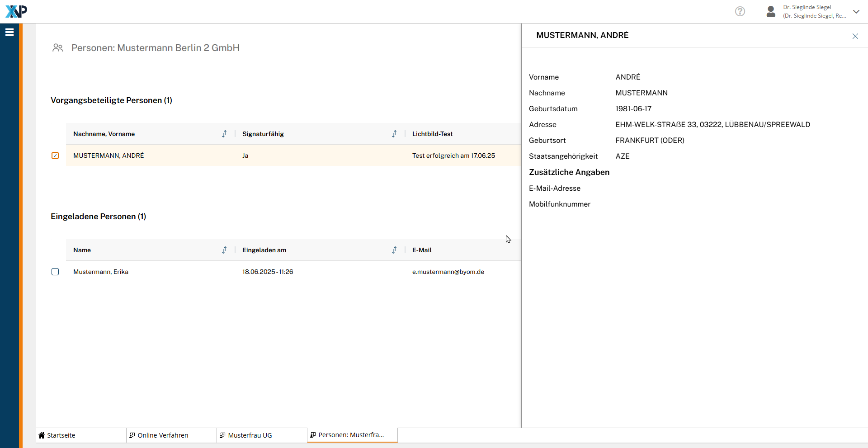Click the XP application logo

click(16, 11)
